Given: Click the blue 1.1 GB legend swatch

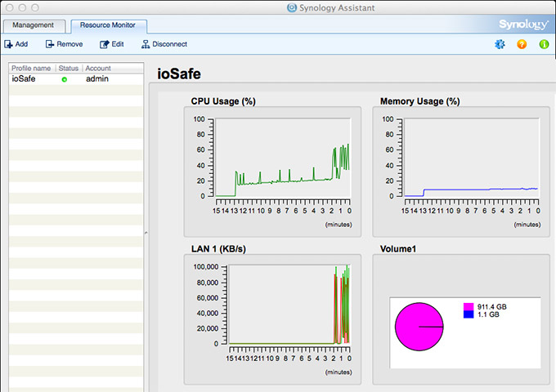Looking at the screenshot, I should (x=469, y=314).
